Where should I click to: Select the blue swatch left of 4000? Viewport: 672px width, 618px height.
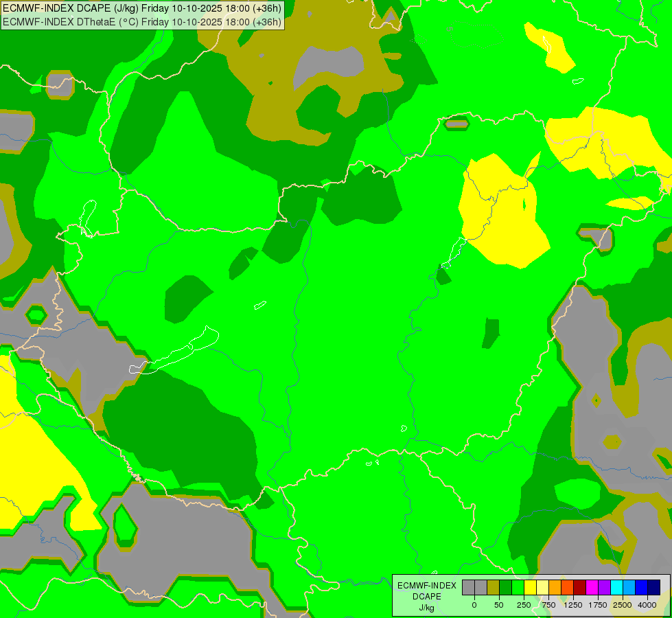tap(641, 587)
